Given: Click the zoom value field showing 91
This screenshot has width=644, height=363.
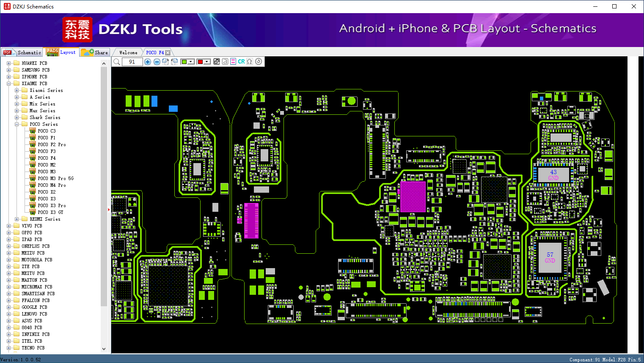Looking at the screenshot, I should click(x=132, y=62).
